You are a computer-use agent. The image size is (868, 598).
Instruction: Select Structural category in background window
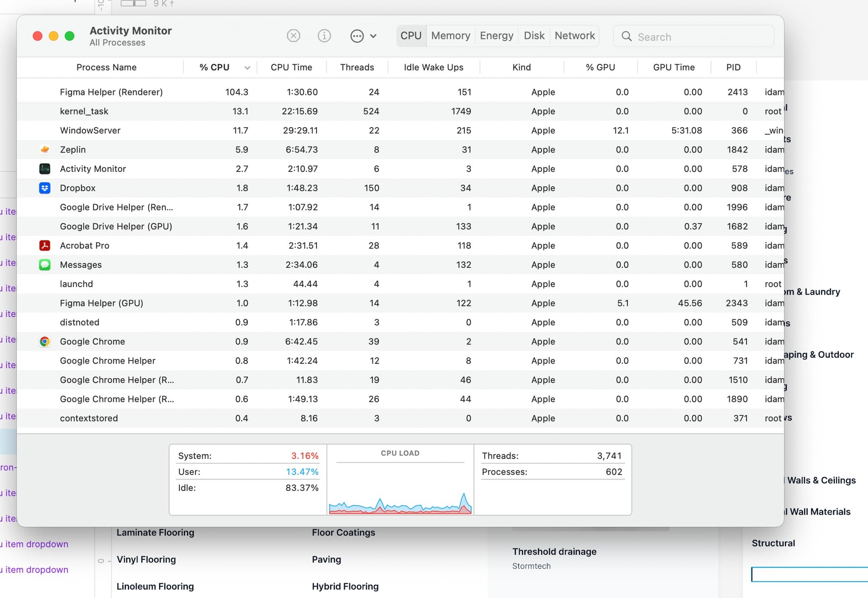click(773, 543)
